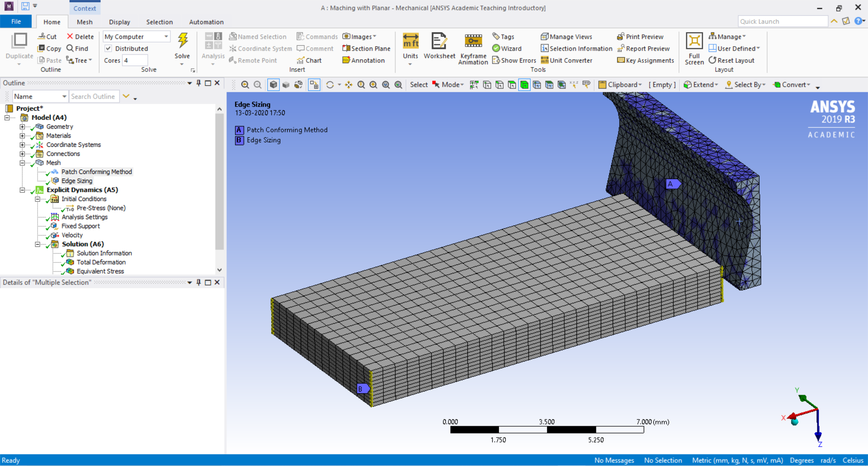Launch Keyframe Animation
868x466 pixels.
(x=473, y=48)
